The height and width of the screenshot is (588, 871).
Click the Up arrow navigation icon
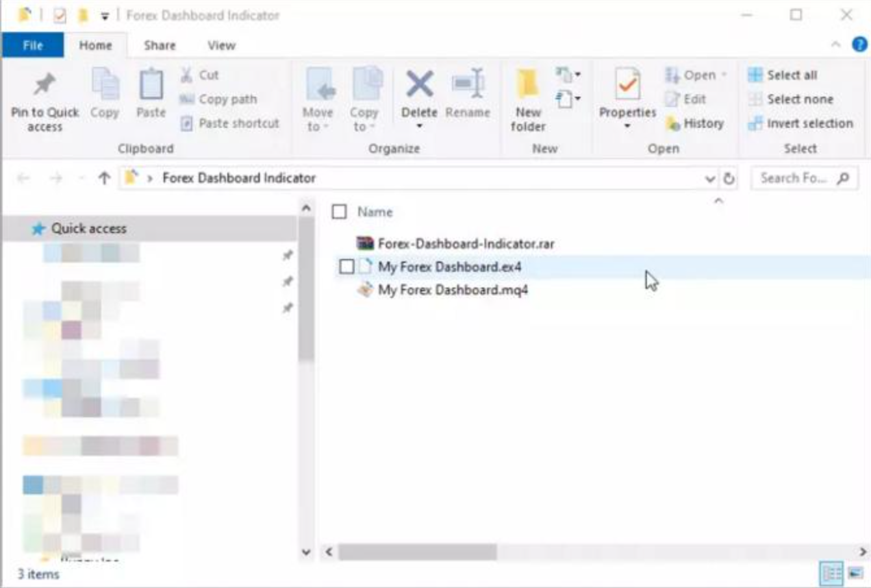click(x=104, y=178)
